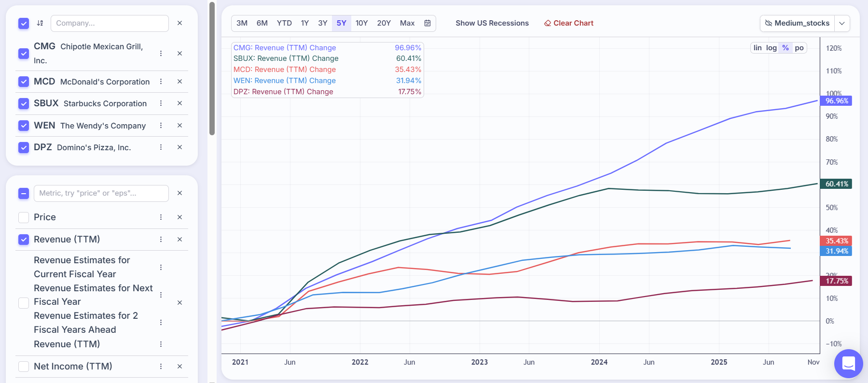
Task: Select the 1Y time range
Action: (x=305, y=23)
